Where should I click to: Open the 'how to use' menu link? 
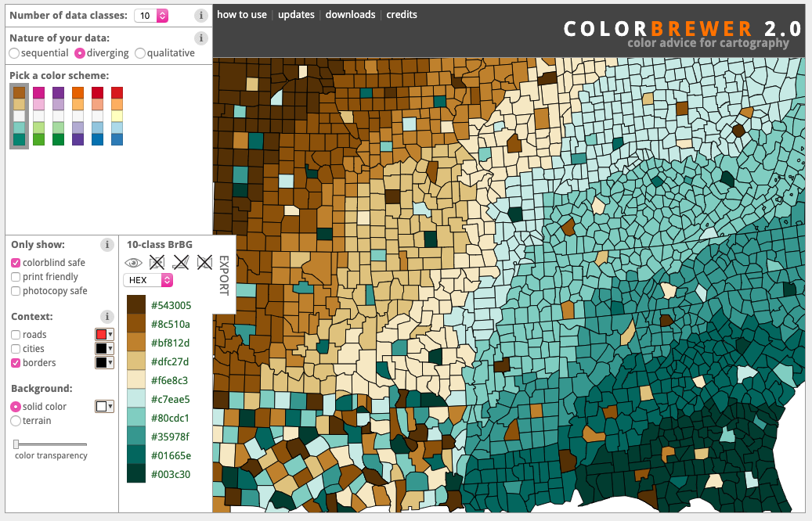[x=242, y=15]
